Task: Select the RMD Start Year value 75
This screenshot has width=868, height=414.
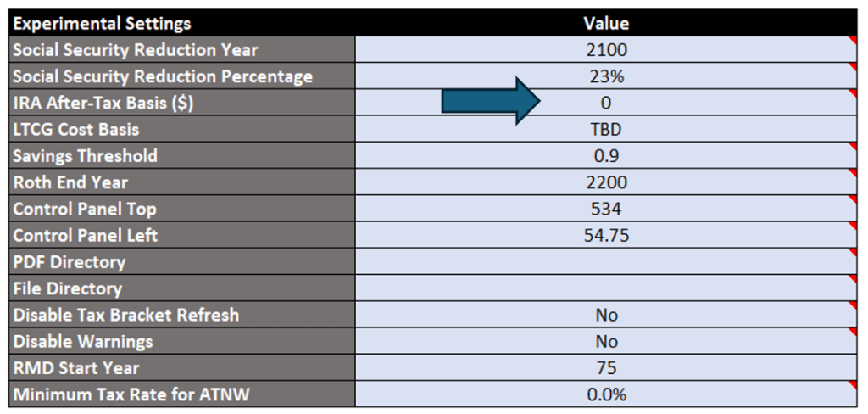Action: pos(606,368)
